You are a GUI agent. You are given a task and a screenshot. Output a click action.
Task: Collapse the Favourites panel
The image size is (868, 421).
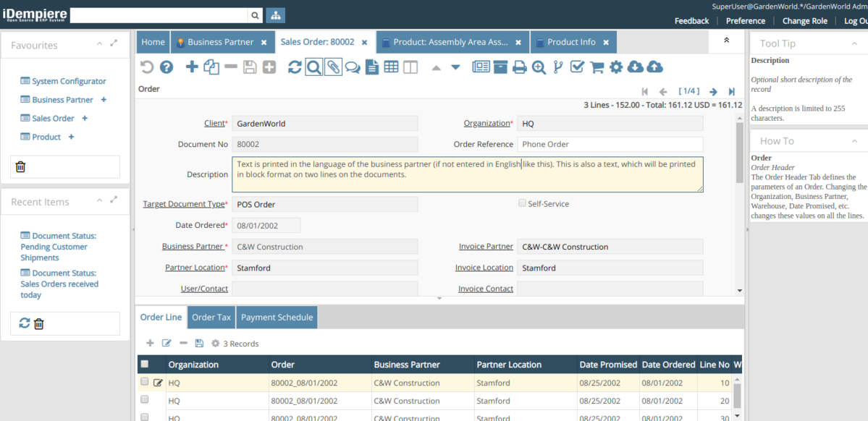(x=100, y=44)
